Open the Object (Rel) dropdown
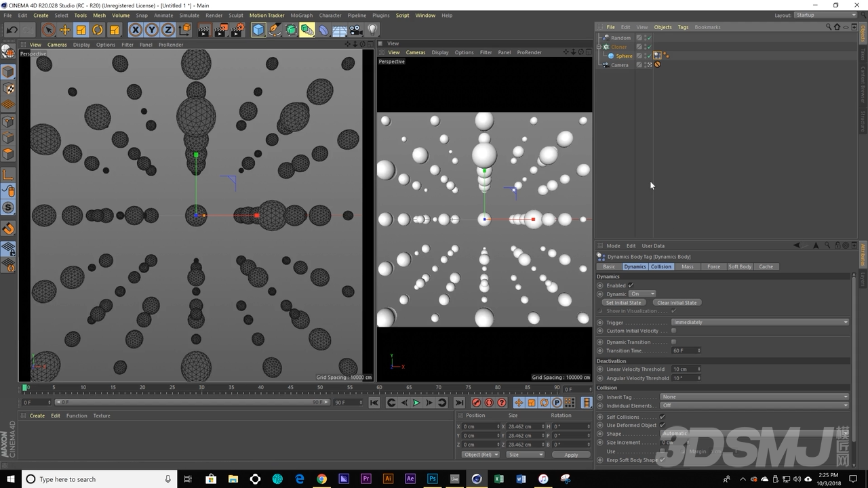 (x=481, y=455)
